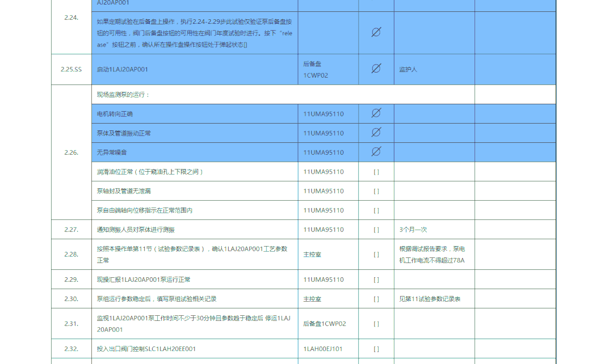Mark step 2.29 checkbox as done

(376, 280)
